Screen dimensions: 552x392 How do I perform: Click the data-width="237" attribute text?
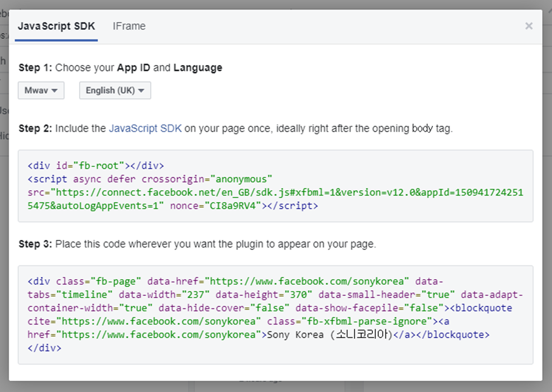164,294
